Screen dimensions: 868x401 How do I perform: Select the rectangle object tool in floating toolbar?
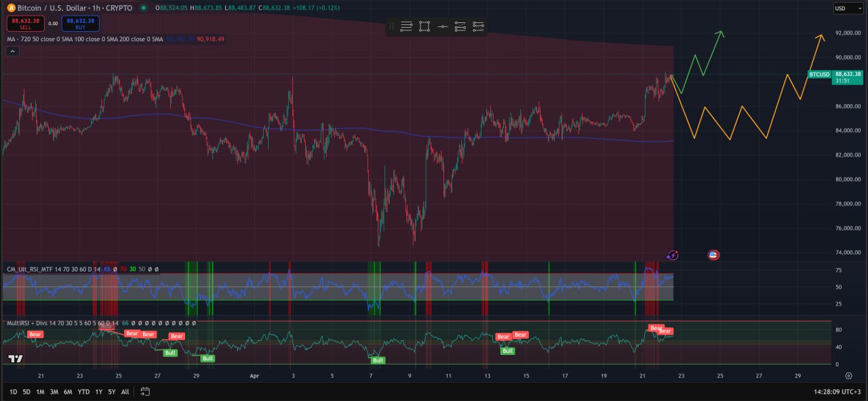point(425,26)
